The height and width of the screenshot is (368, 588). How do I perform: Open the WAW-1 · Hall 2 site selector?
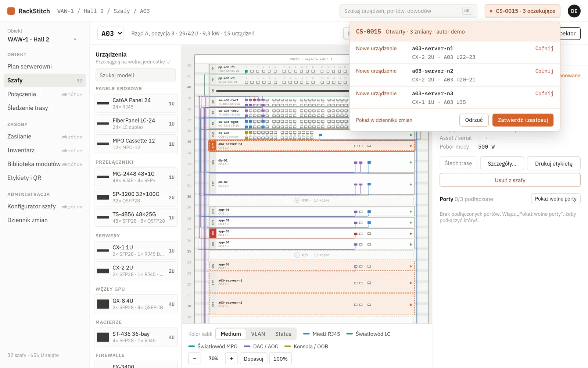tap(42, 39)
